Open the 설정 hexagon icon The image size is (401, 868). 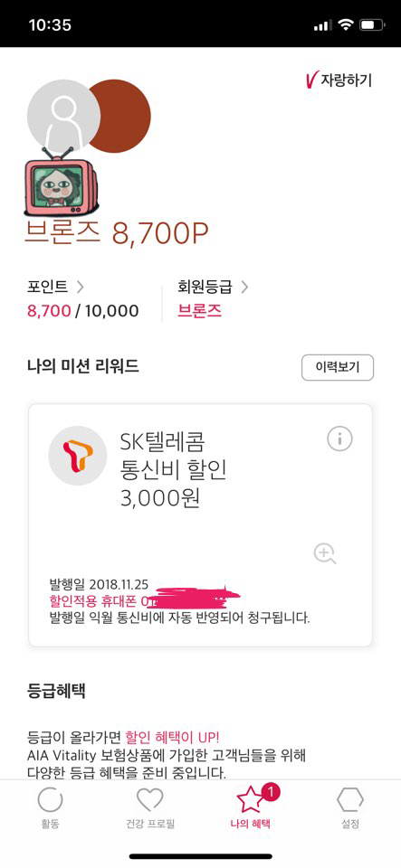coord(350,800)
